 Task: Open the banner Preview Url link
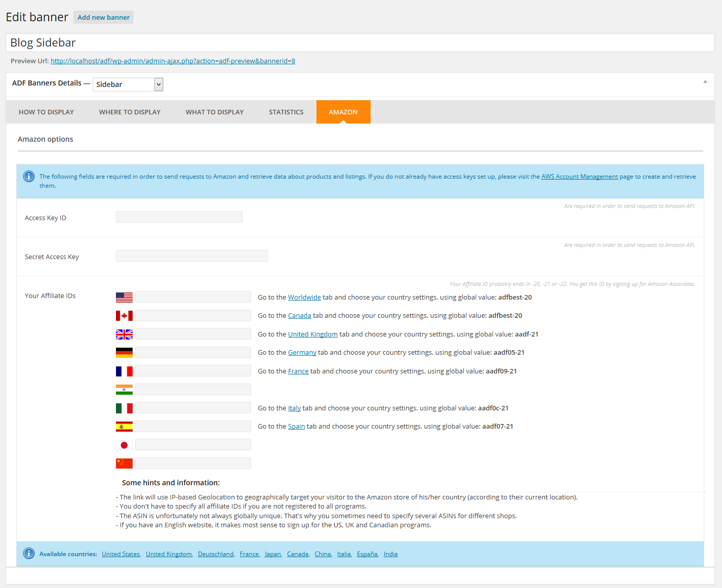(173, 61)
